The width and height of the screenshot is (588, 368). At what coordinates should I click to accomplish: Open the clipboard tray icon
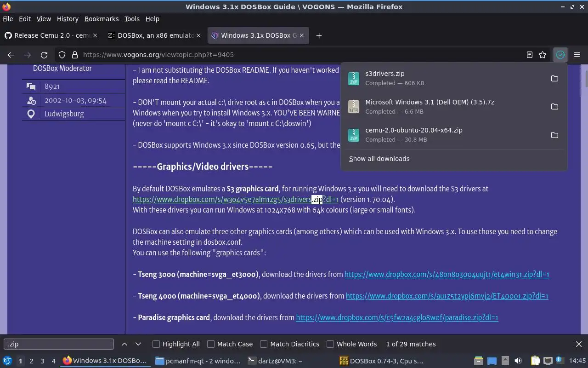(x=535, y=361)
